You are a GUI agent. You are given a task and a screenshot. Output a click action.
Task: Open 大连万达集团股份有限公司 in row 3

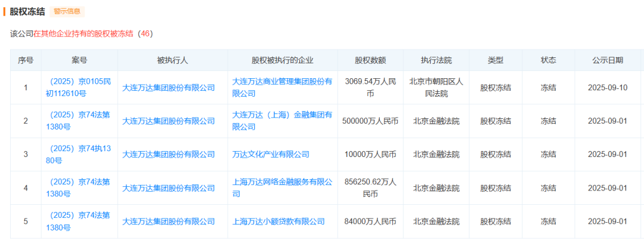(x=169, y=155)
